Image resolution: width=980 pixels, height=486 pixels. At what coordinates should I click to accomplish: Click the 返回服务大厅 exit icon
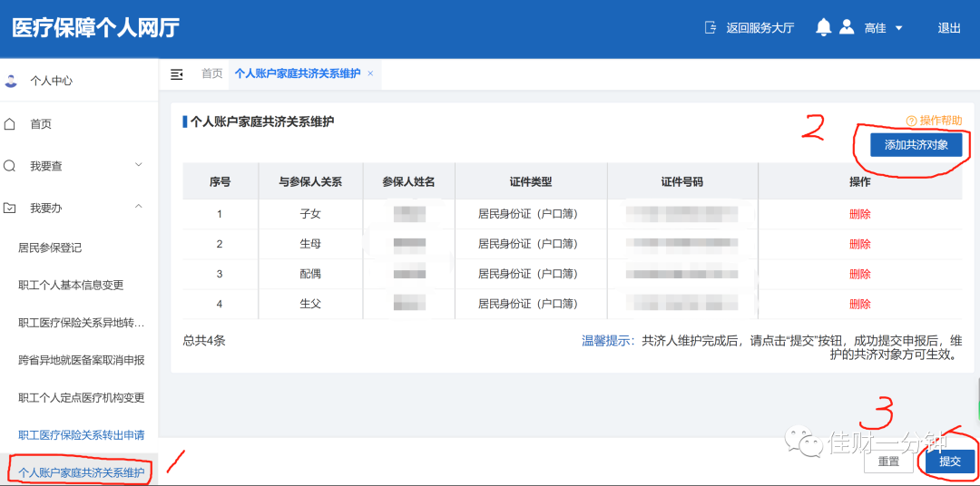(x=710, y=28)
